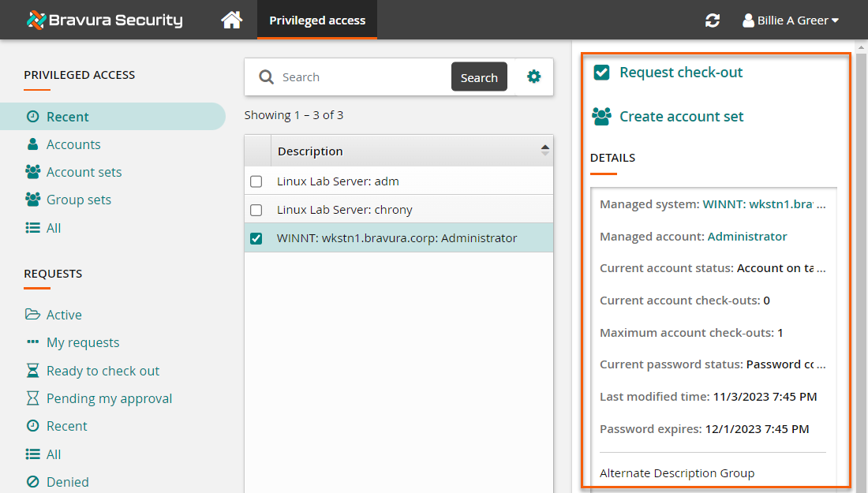Open the Billie A Greer user dropdown
The width and height of the screenshot is (868, 493).
click(x=790, y=21)
